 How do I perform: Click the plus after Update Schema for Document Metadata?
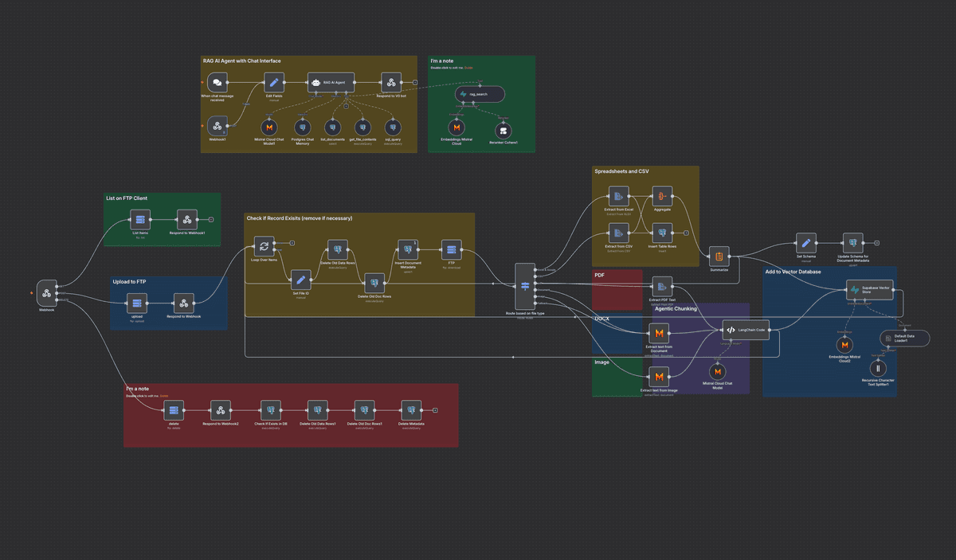click(876, 244)
